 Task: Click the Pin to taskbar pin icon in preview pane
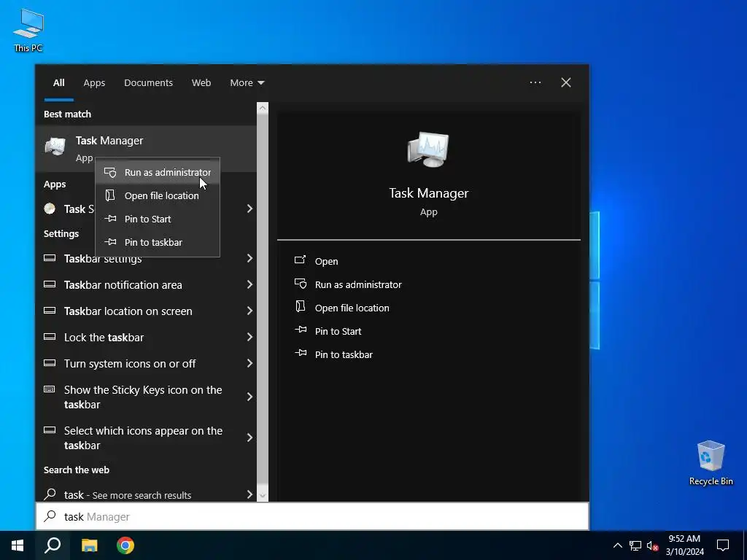tap(300, 353)
